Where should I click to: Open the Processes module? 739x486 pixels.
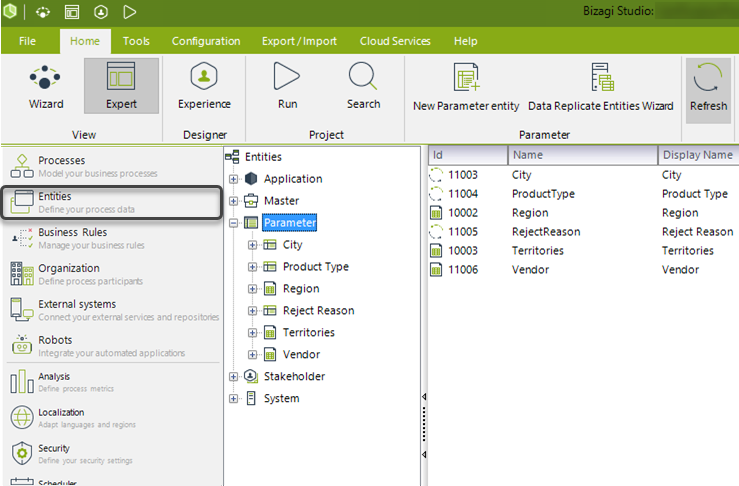112,166
